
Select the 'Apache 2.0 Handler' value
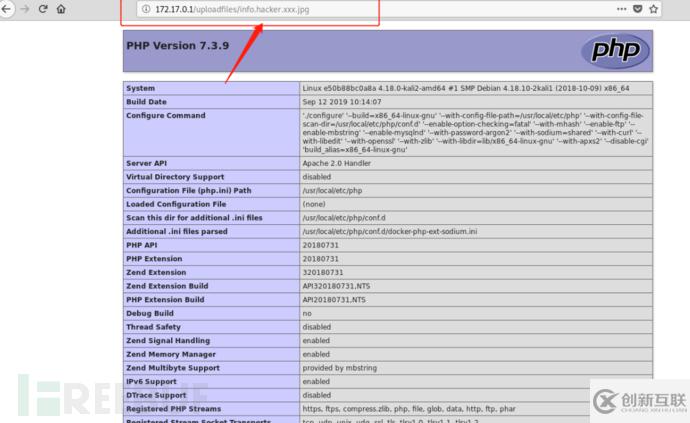(336, 163)
